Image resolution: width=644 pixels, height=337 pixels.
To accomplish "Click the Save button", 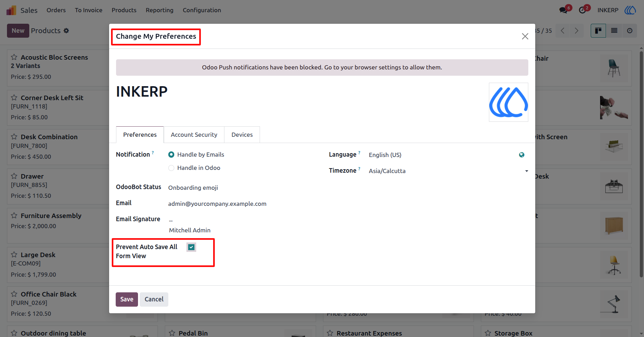I will (127, 299).
